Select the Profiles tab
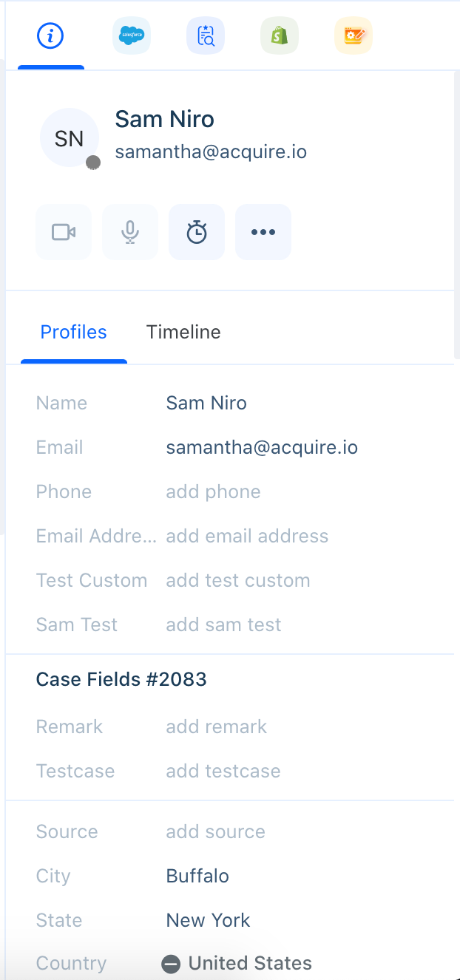 point(74,332)
